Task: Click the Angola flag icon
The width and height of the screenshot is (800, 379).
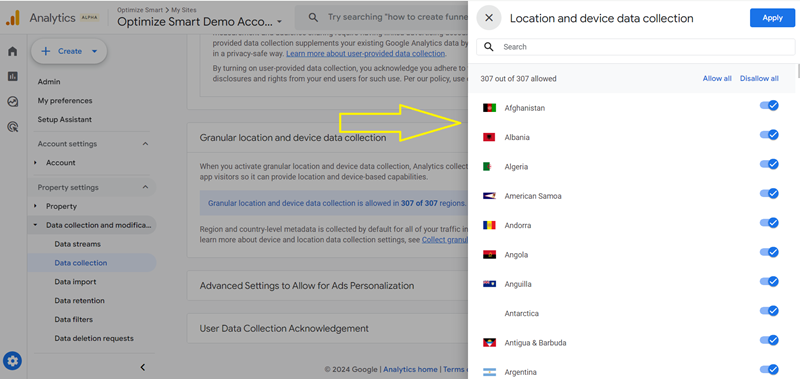Action: pos(489,255)
